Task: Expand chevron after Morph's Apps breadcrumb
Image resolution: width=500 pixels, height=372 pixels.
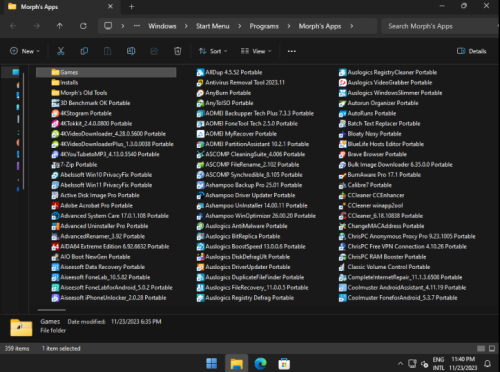Action: [x=351, y=26]
